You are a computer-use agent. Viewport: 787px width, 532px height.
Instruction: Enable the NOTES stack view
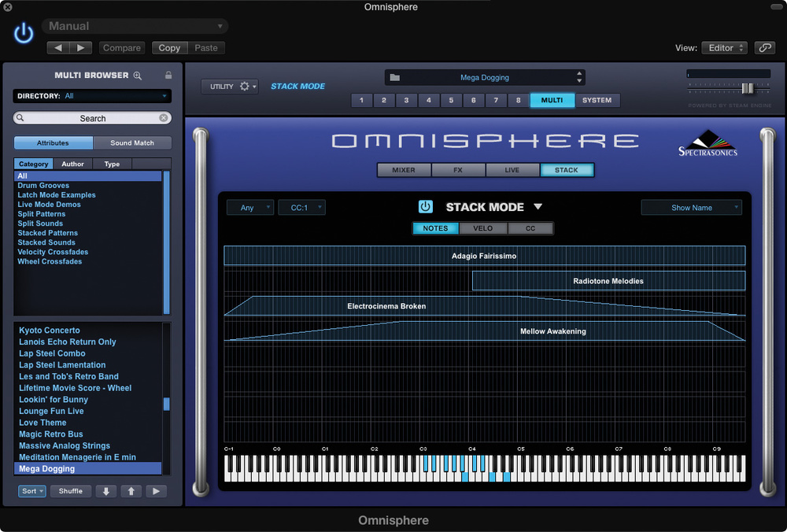pyautogui.click(x=435, y=228)
